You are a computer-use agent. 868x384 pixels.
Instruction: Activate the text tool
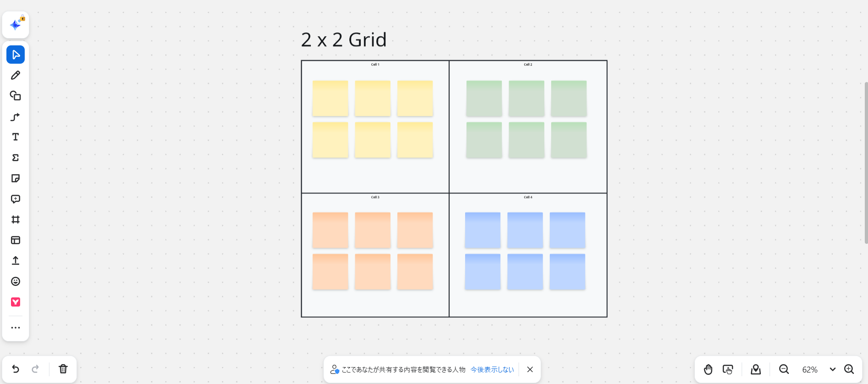16,137
